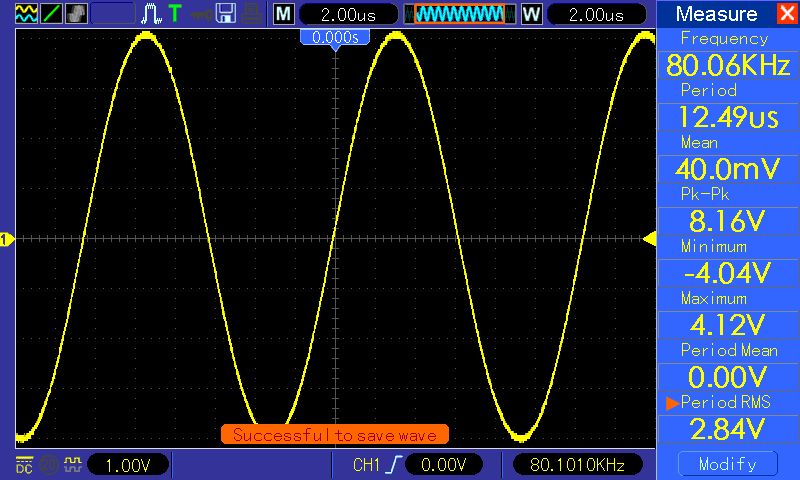Screen dimensions: 800x480
Task: Click the grayed-out key lock icon
Action: click(202, 14)
